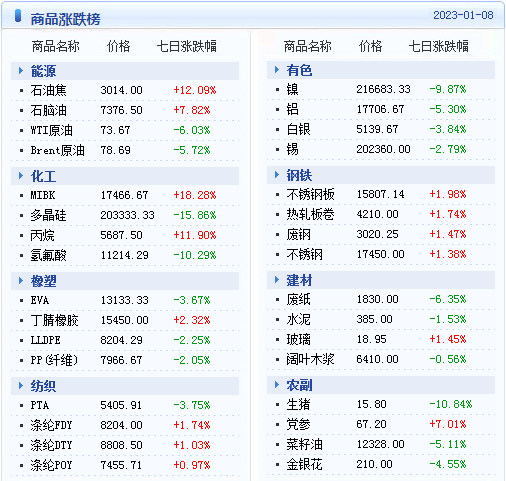Image resolution: width=506 pixels, height=481 pixels.
Task: Expand the 农副 category arrow
Action: click(277, 385)
